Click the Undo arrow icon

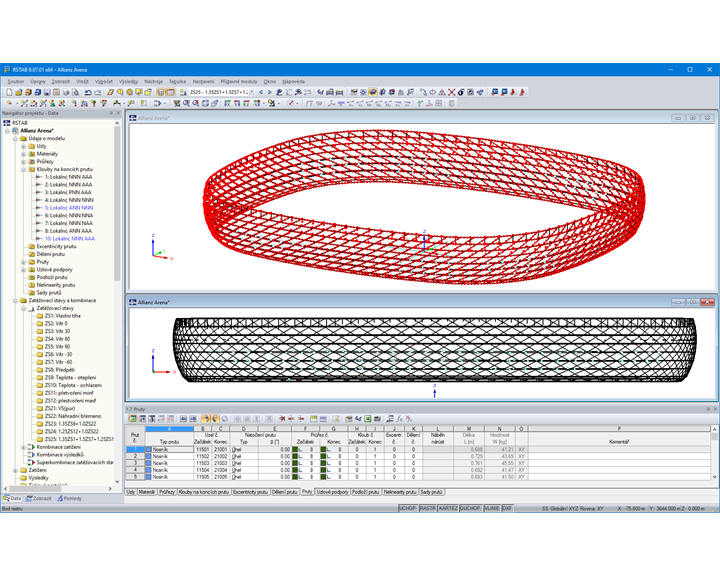pyautogui.click(x=88, y=92)
